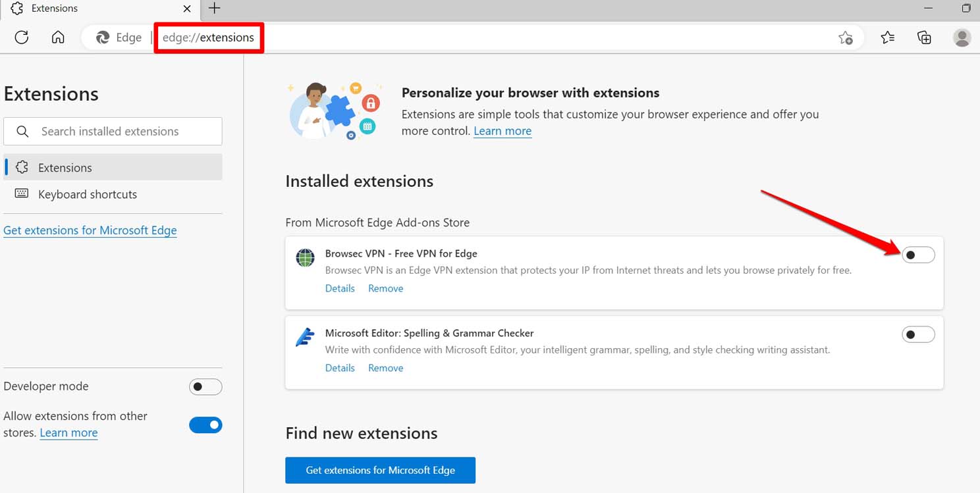
Task: Reload the current Extensions page
Action: point(21,38)
